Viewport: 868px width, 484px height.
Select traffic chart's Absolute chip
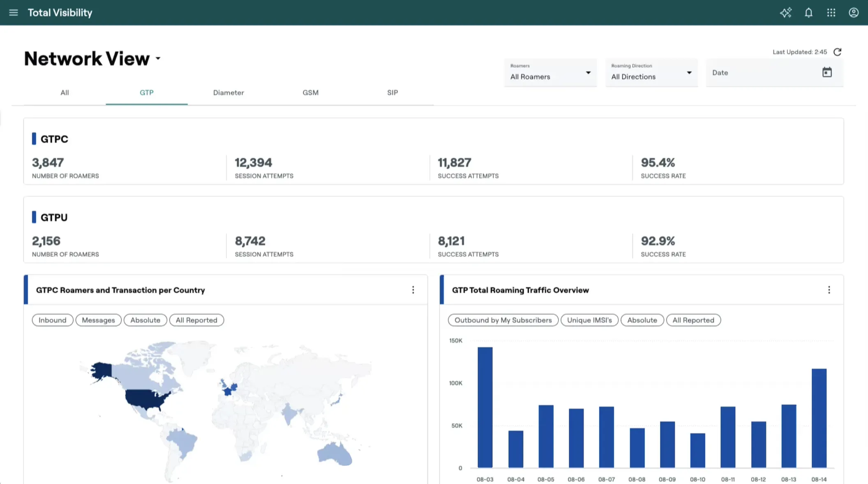642,320
